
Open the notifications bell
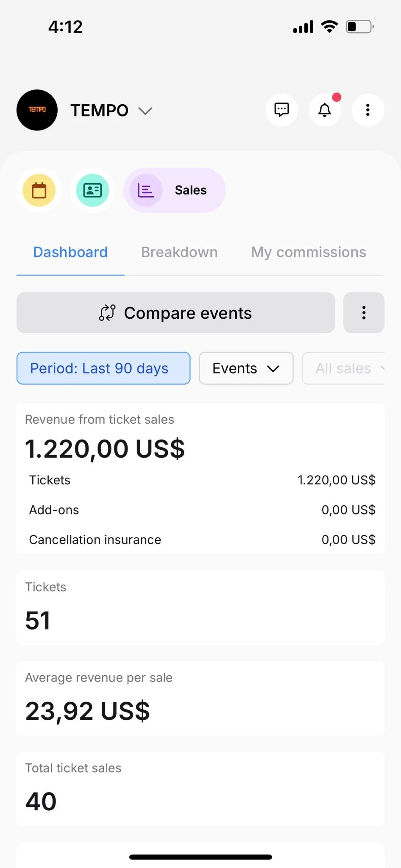[x=325, y=110]
